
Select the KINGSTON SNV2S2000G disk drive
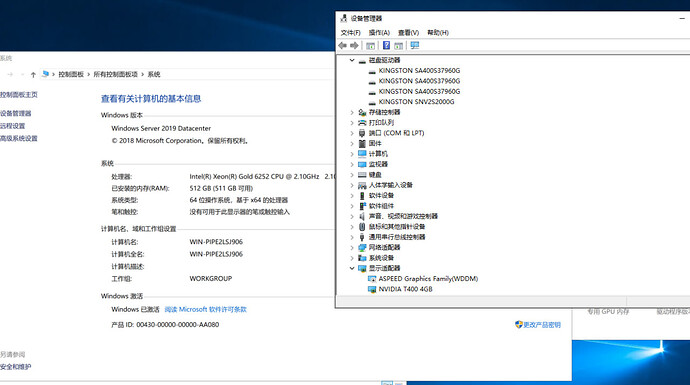point(416,102)
